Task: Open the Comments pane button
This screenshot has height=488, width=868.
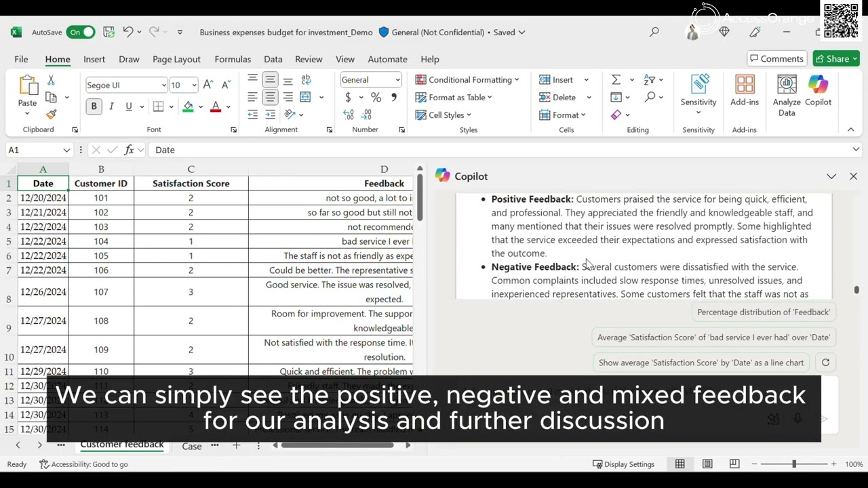Action: [x=775, y=59]
